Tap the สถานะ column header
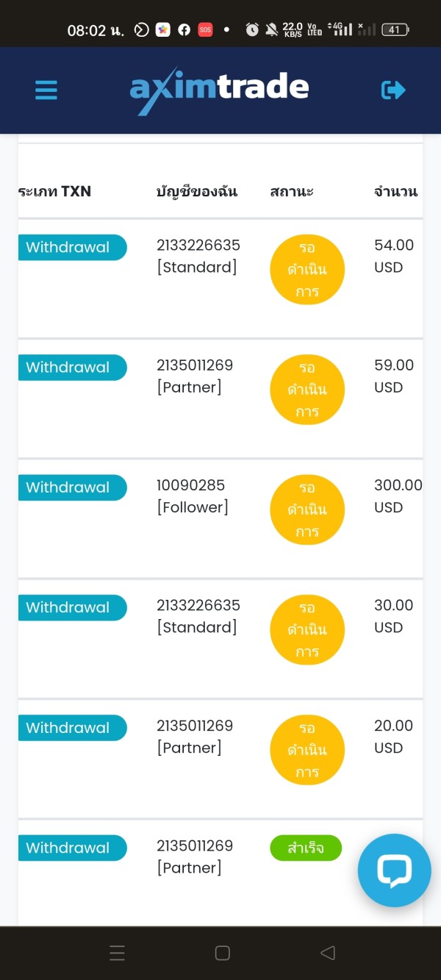 tap(292, 192)
